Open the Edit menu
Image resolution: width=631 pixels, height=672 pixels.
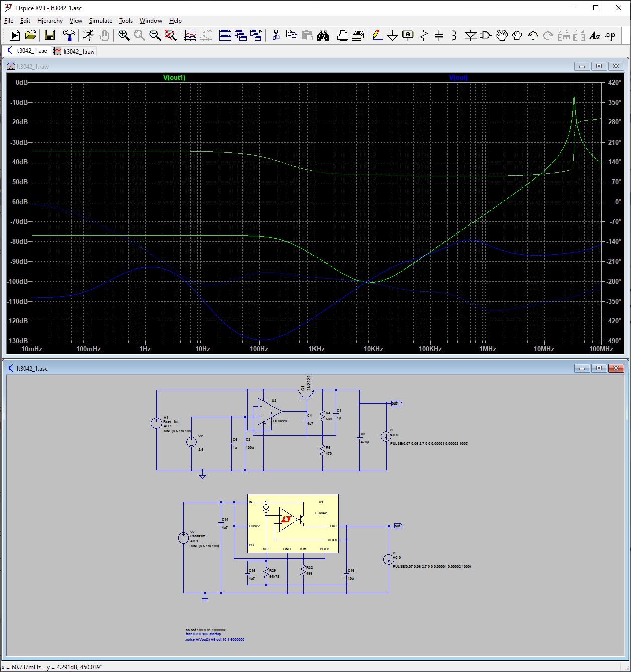pyautogui.click(x=25, y=21)
